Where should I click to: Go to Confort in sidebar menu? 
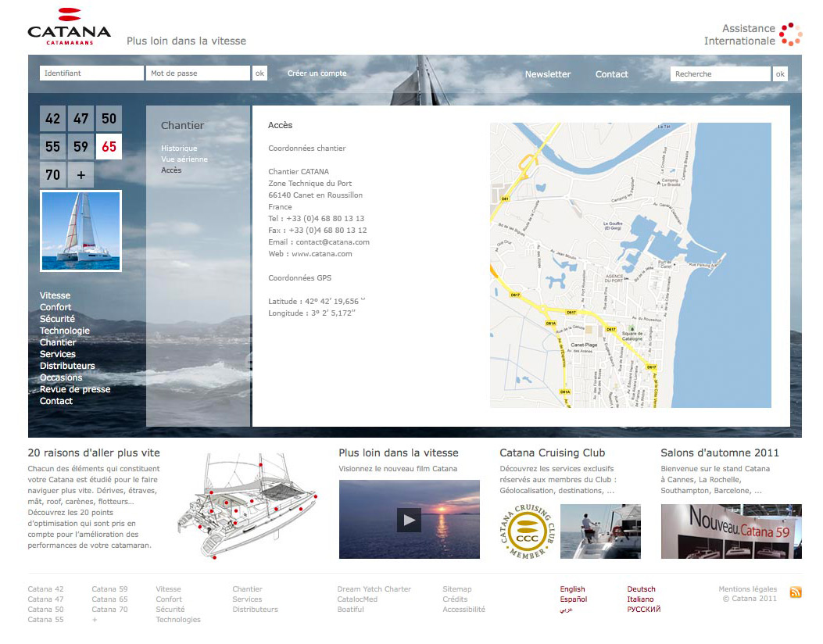coord(55,307)
